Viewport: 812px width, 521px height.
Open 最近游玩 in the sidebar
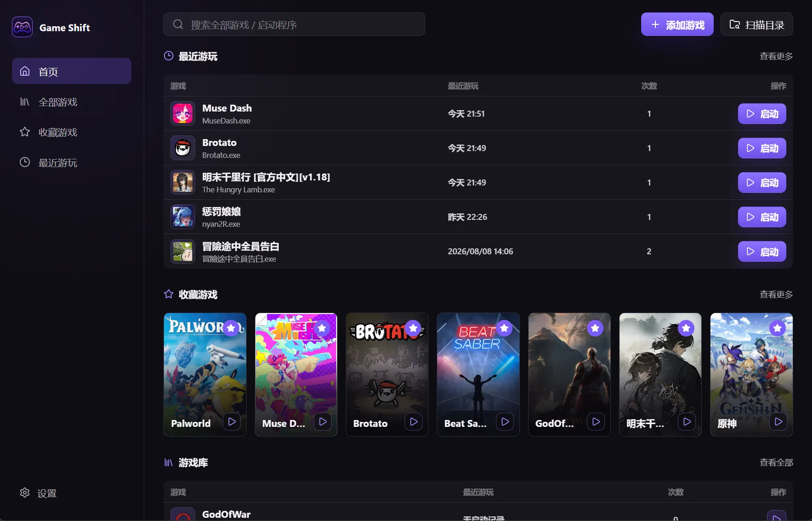click(x=72, y=162)
